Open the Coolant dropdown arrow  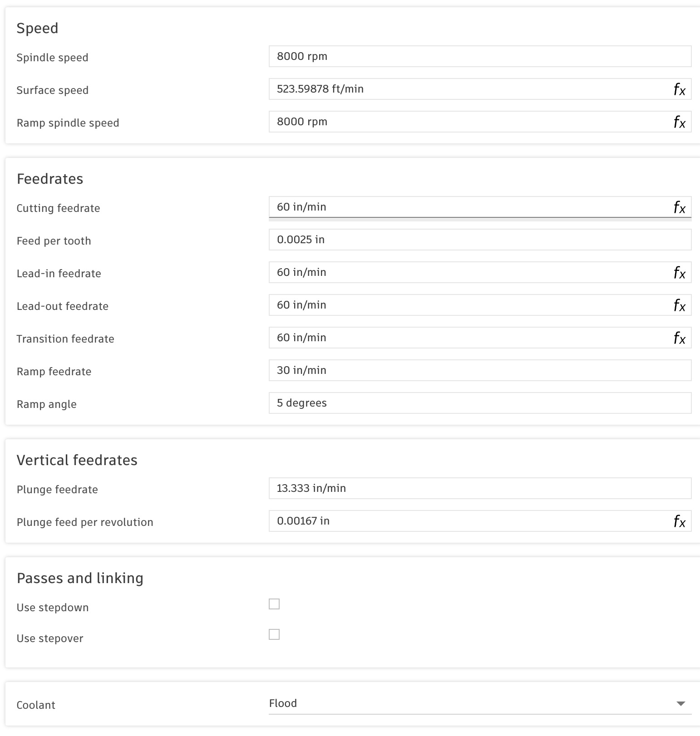[680, 703]
